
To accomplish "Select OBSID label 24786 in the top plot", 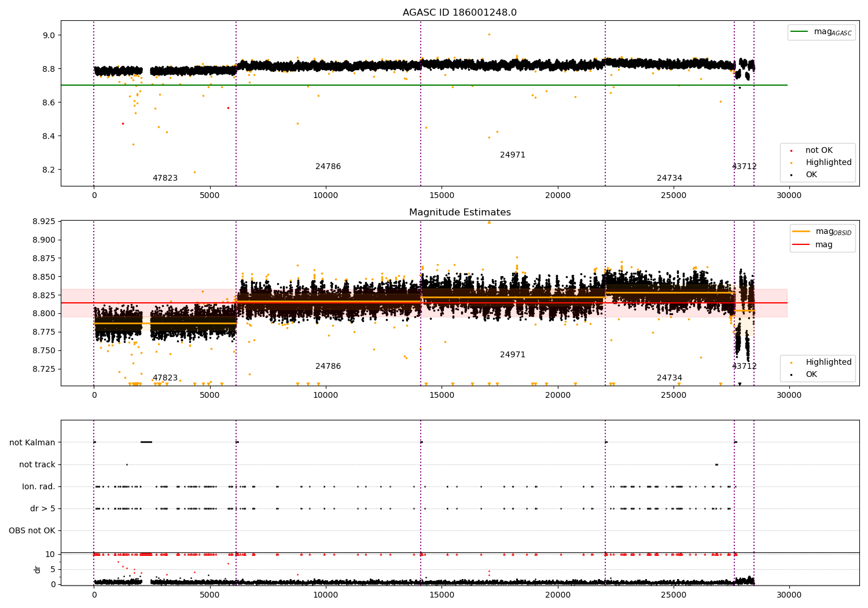I will (328, 167).
